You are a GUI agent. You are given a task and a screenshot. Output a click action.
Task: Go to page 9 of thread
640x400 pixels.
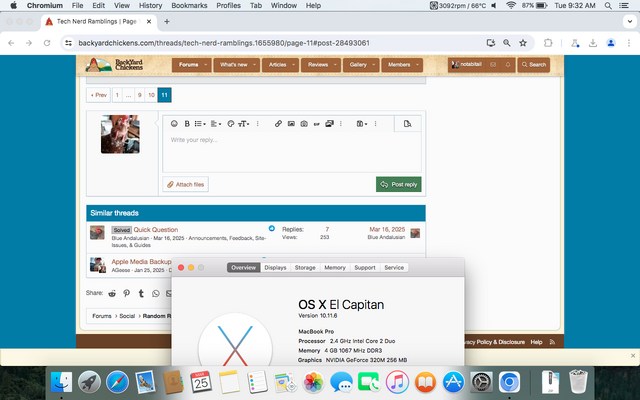point(140,95)
